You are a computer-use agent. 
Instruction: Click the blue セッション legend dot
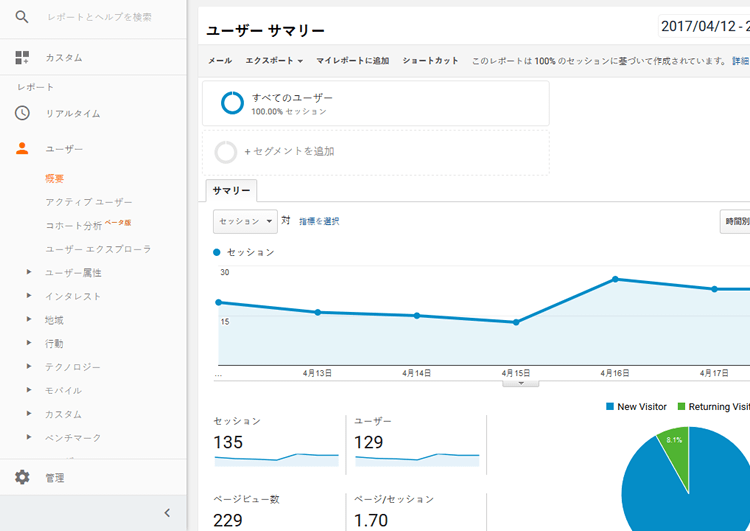(217, 252)
